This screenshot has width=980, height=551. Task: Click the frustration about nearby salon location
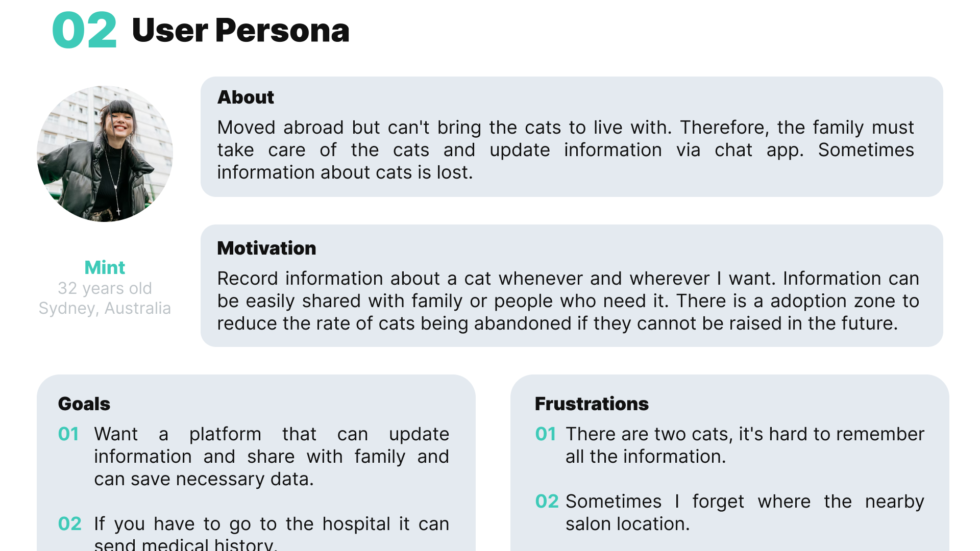[x=744, y=513]
